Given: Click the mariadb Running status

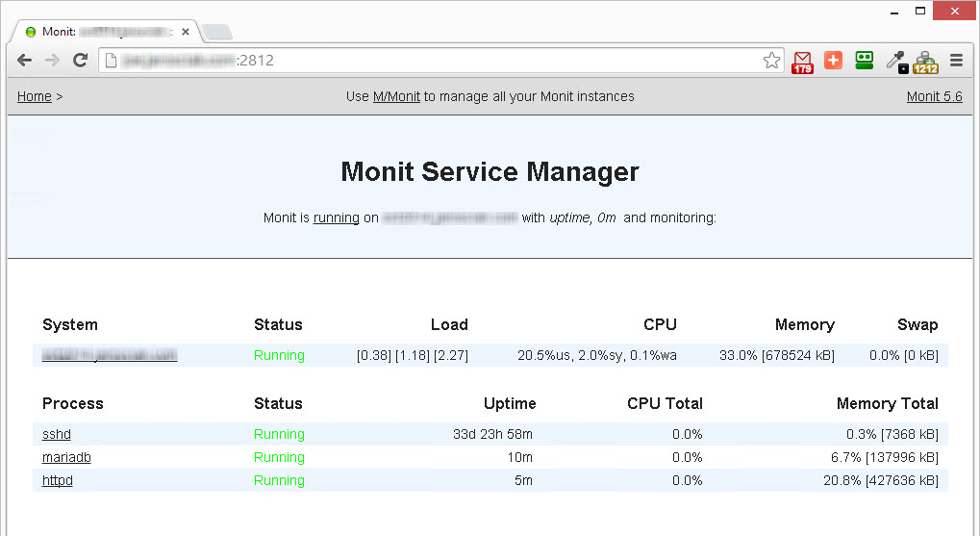Looking at the screenshot, I should tap(279, 457).
